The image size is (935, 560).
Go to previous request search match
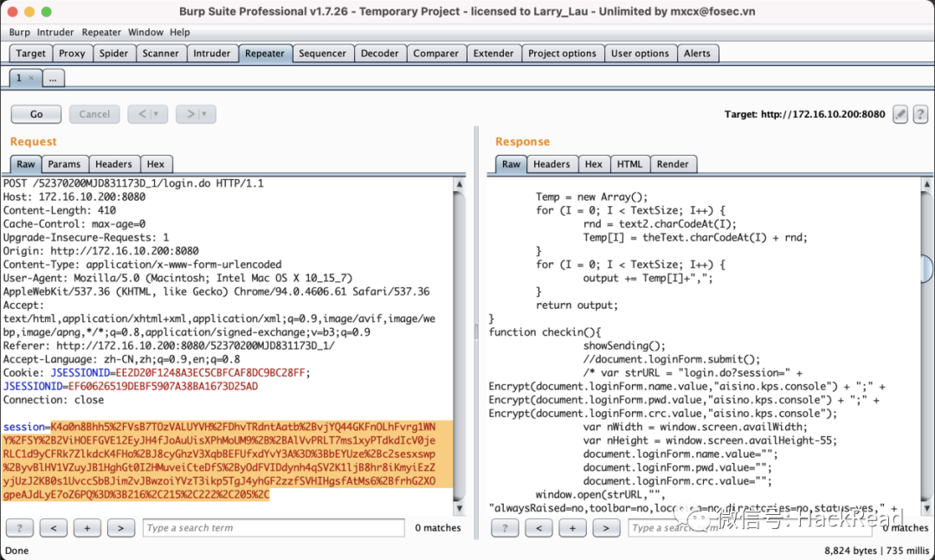[x=54, y=528]
